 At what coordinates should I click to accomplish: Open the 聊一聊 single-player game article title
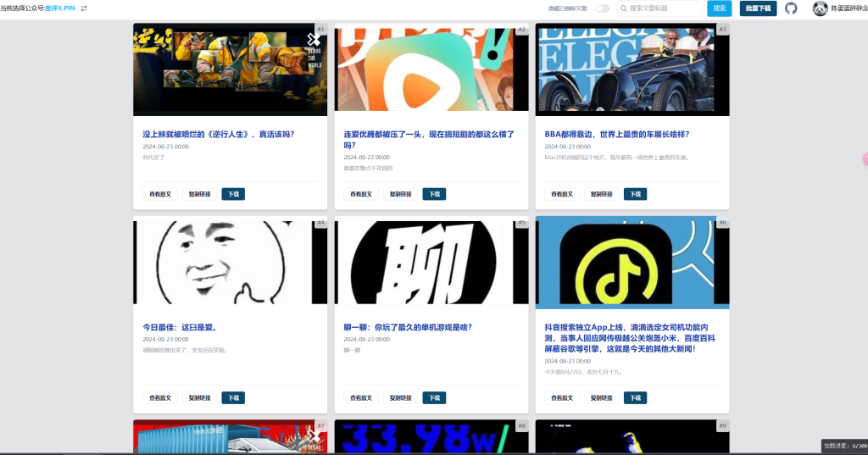[408, 327]
